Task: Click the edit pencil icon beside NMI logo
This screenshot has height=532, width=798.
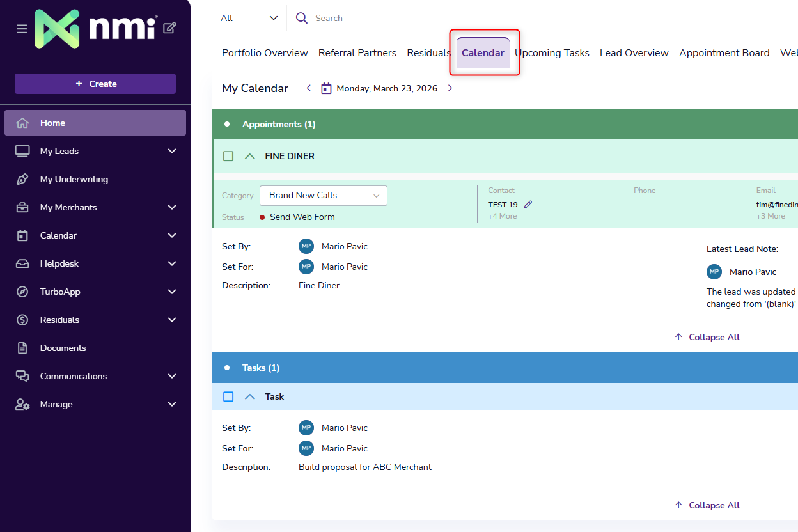Action: click(x=169, y=27)
